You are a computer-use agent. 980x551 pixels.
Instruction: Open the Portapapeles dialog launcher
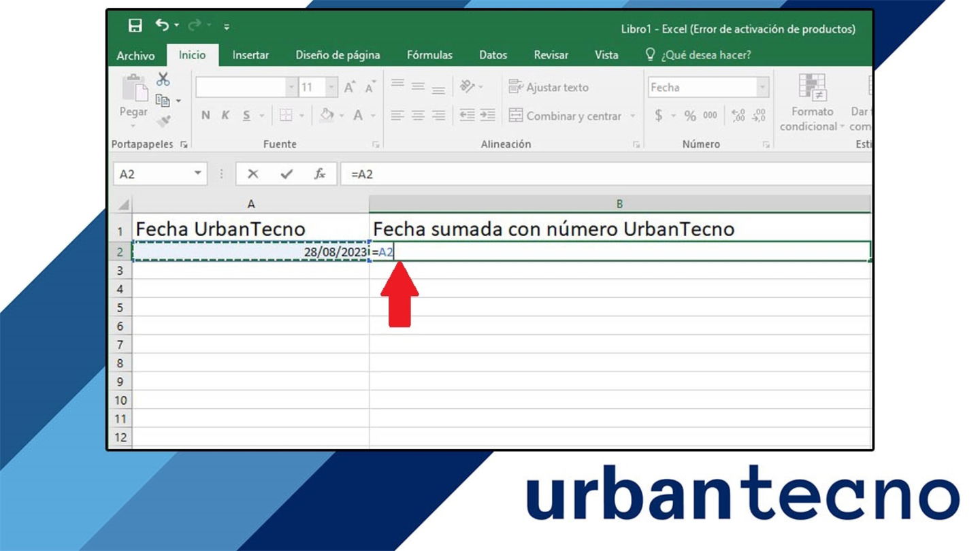tap(183, 144)
